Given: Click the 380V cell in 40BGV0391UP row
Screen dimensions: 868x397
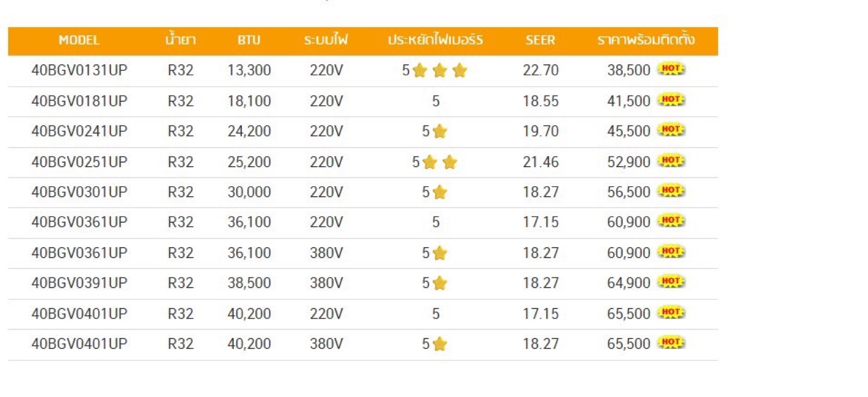Looking at the screenshot, I should click(x=326, y=283).
